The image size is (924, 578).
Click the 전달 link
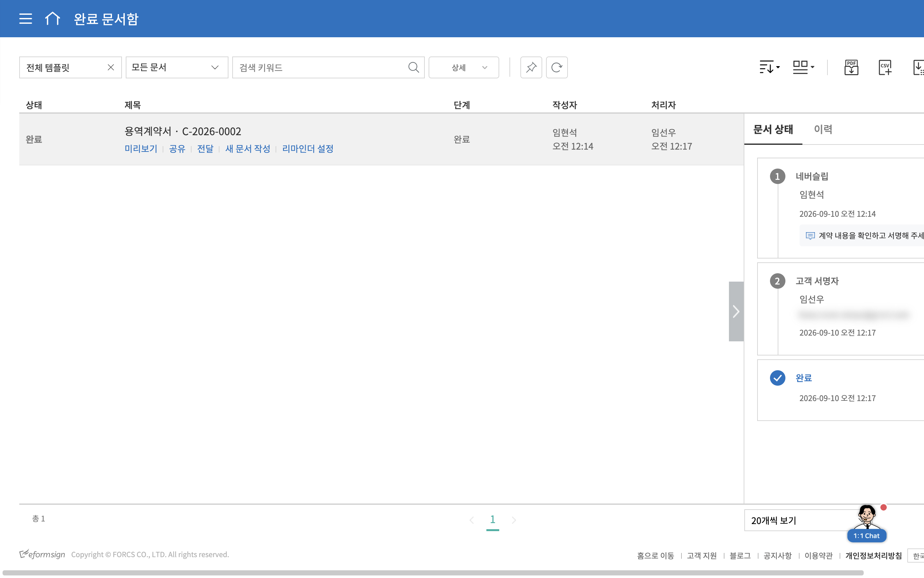point(205,149)
